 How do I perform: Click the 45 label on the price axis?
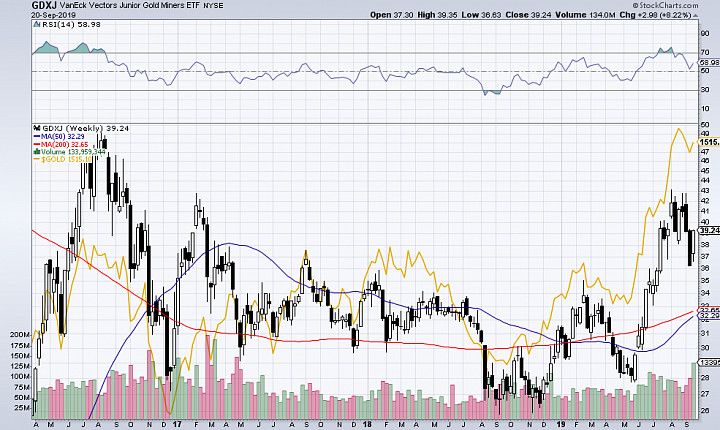[x=704, y=170]
